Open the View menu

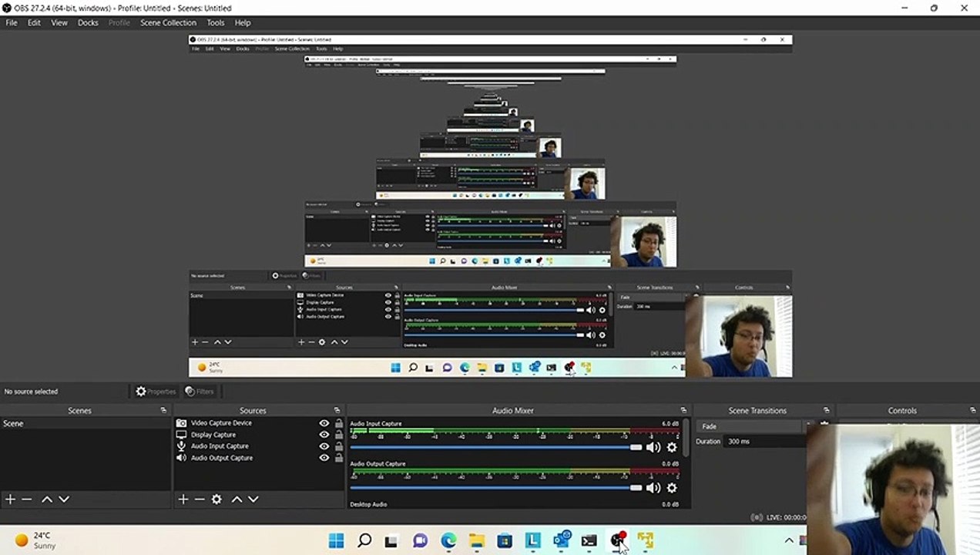(59, 22)
